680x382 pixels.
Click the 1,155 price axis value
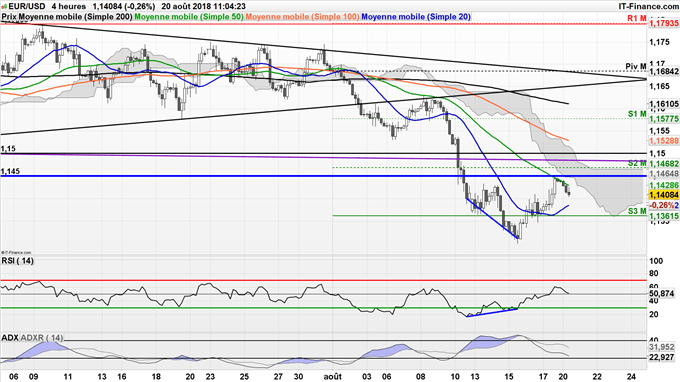pos(659,131)
